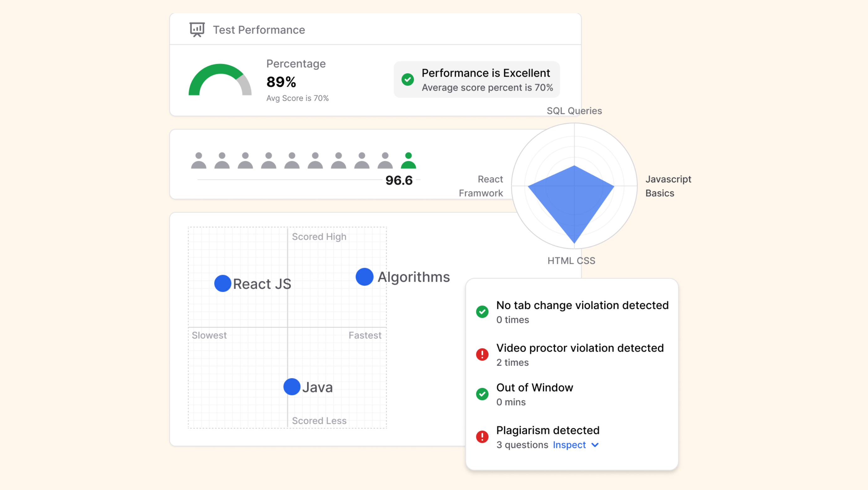Image resolution: width=868 pixels, height=490 pixels.
Task: Click the 'Avg Score is 70%' text
Action: pyautogui.click(x=297, y=98)
